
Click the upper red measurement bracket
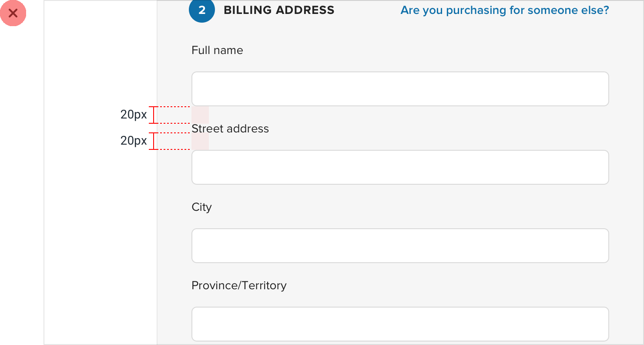pos(154,115)
